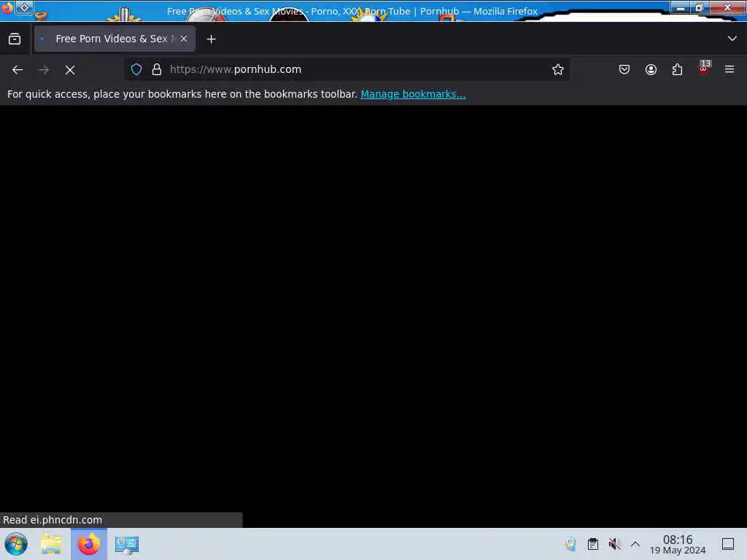Open the Firefox hamburger menu
This screenshot has width=747, height=560.
coord(729,69)
